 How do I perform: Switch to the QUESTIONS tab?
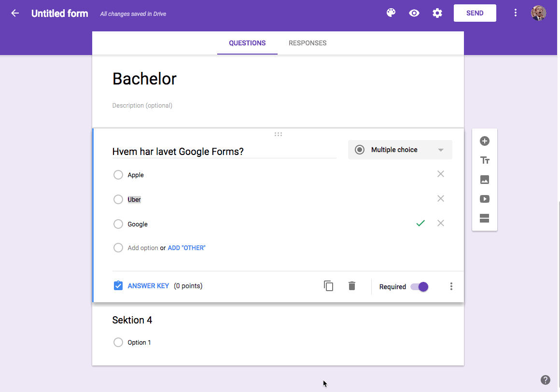click(x=247, y=43)
